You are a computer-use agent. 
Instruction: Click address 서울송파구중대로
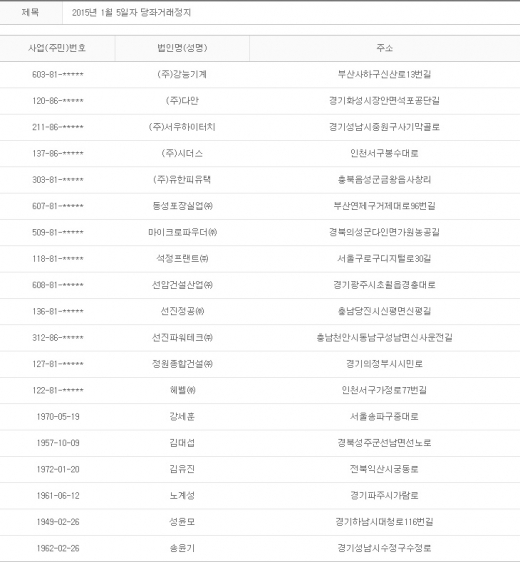click(385, 416)
